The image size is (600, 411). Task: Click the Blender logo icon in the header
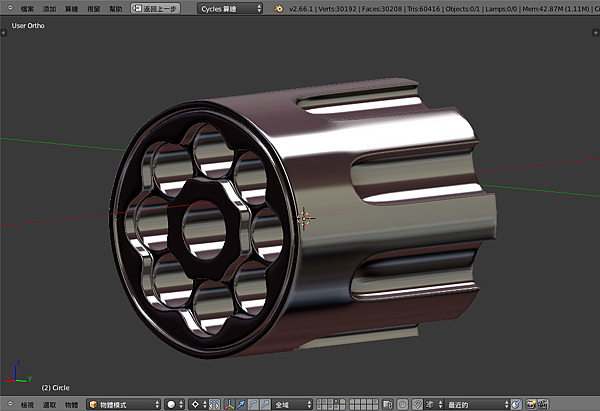click(279, 8)
